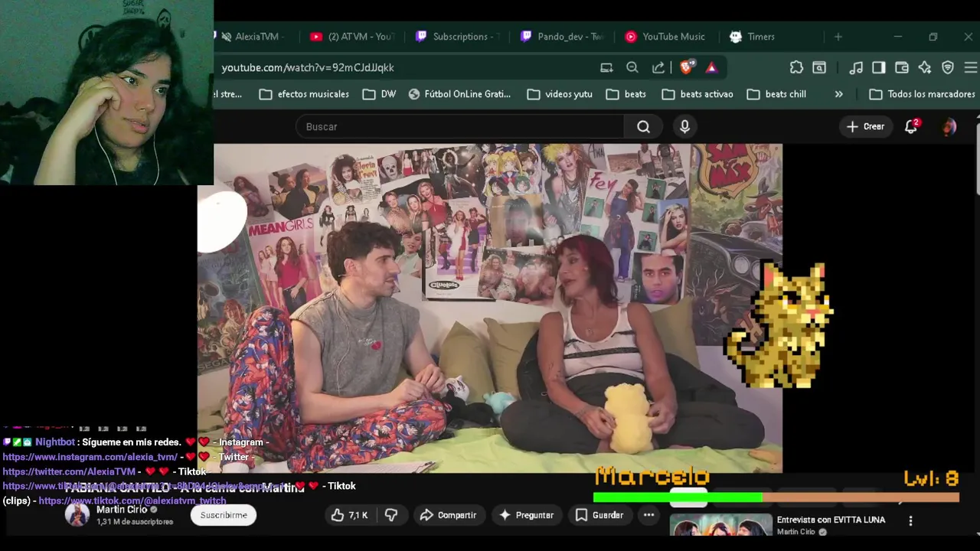Open the DW bookmark folder
980x551 pixels.
tap(379, 94)
